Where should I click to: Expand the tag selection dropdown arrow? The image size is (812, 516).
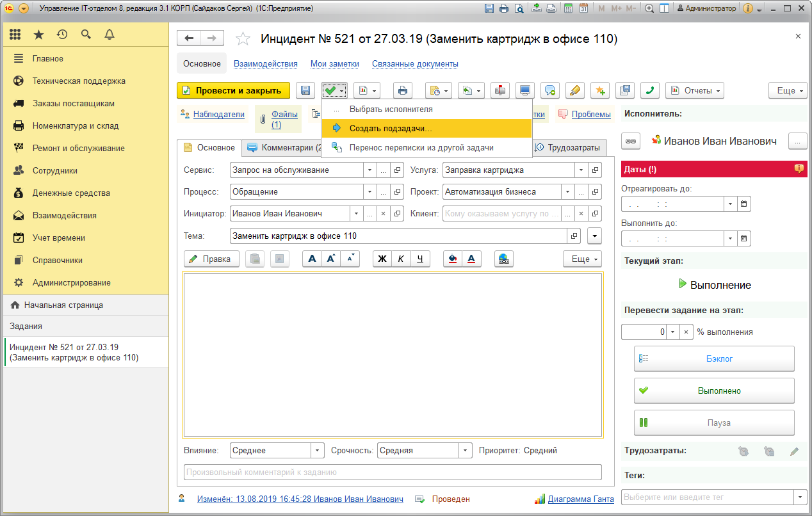(x=800, y=497)
